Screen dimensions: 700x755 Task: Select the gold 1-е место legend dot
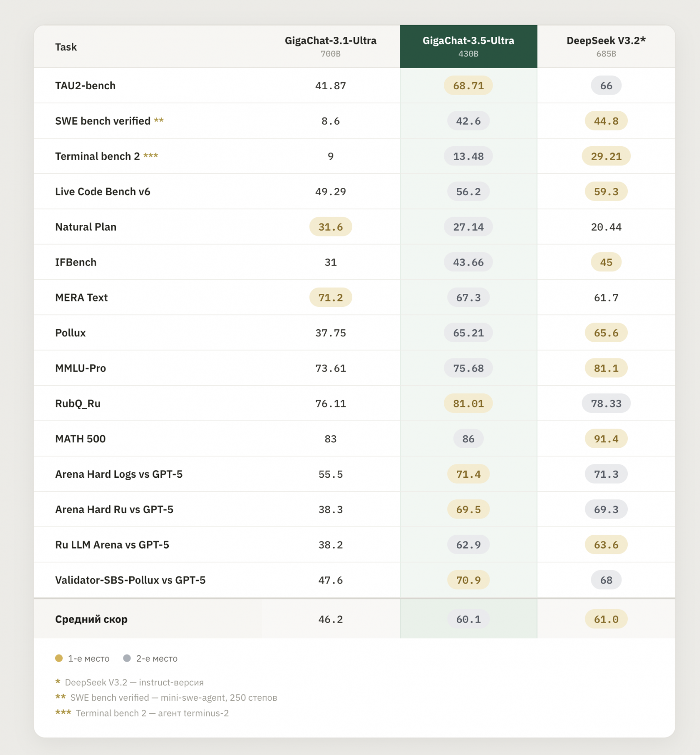[59, 658]
